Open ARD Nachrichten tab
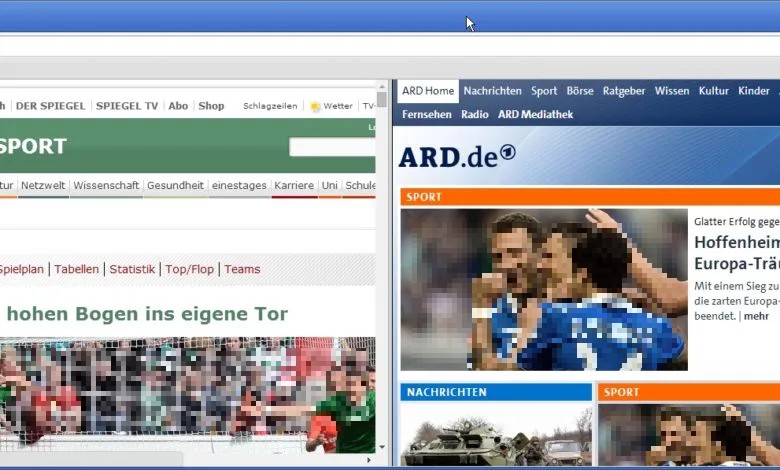The height and width of the screenshot is (470, 780). click(x=492, y=91)
